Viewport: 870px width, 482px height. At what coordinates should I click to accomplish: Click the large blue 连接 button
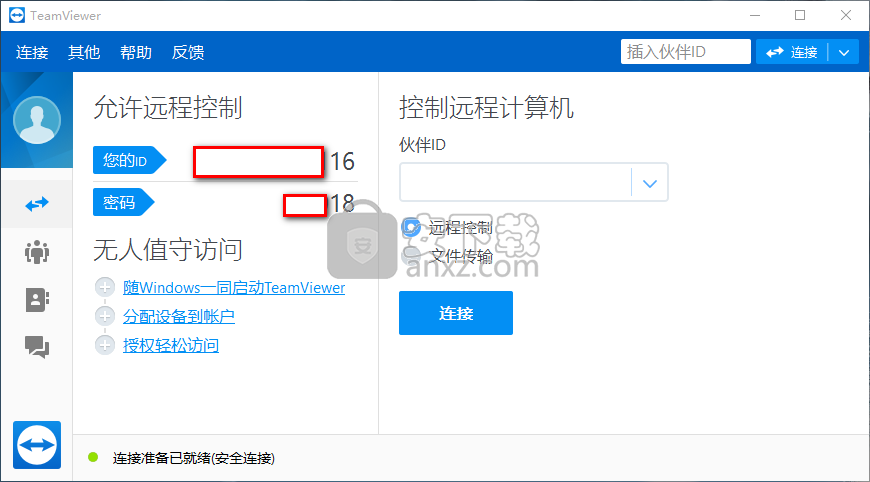click(456, 313)
